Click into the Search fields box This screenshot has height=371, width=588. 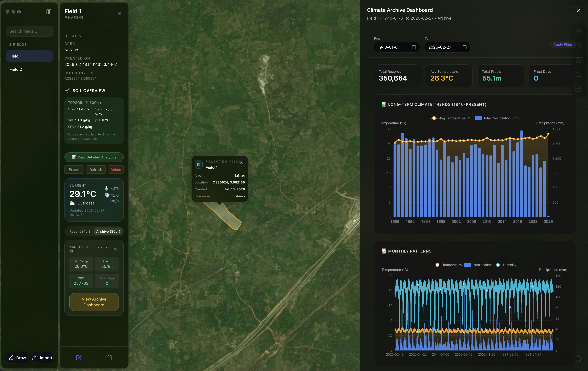29,31
